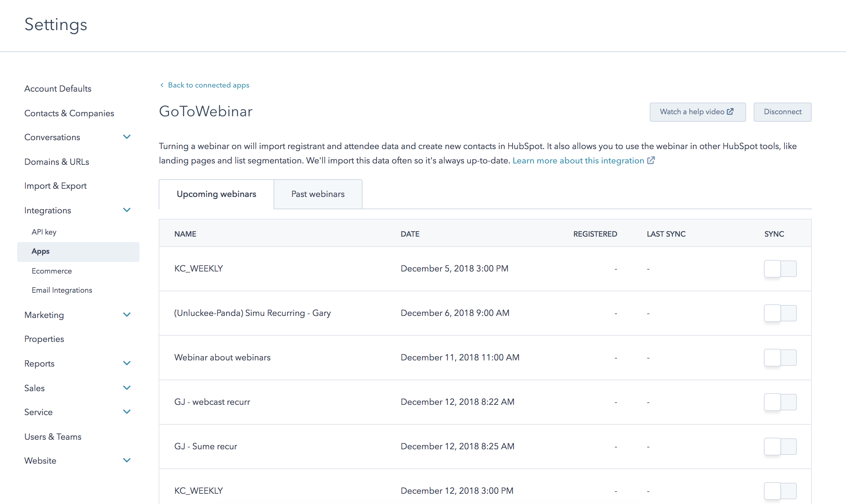Click external link icon on help video button
846x504 pixels.
(x=730, y=111)
